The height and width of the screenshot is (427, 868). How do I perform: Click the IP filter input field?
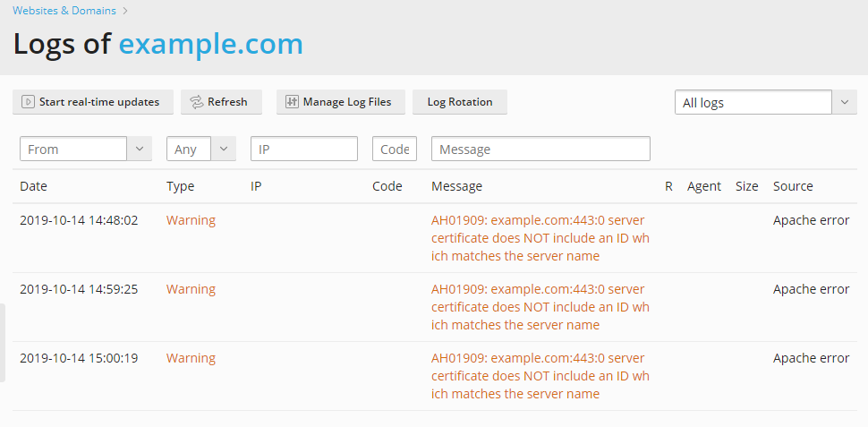pos(303,149)
